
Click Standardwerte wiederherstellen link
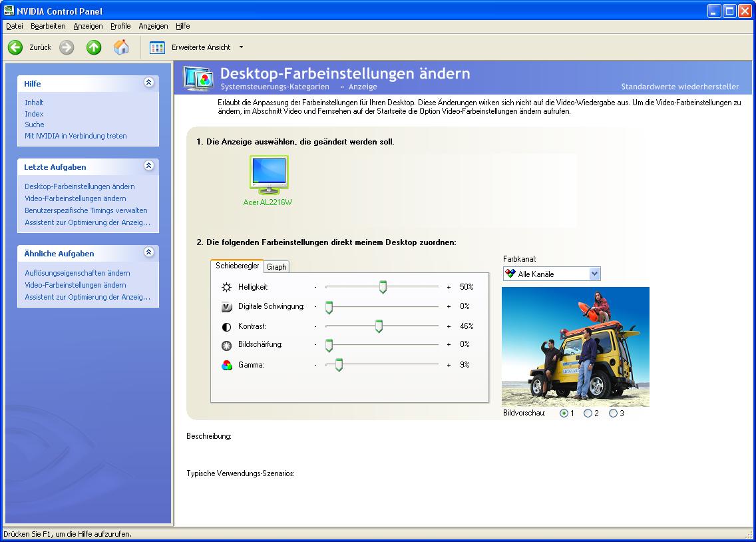[x=679, y=87]
